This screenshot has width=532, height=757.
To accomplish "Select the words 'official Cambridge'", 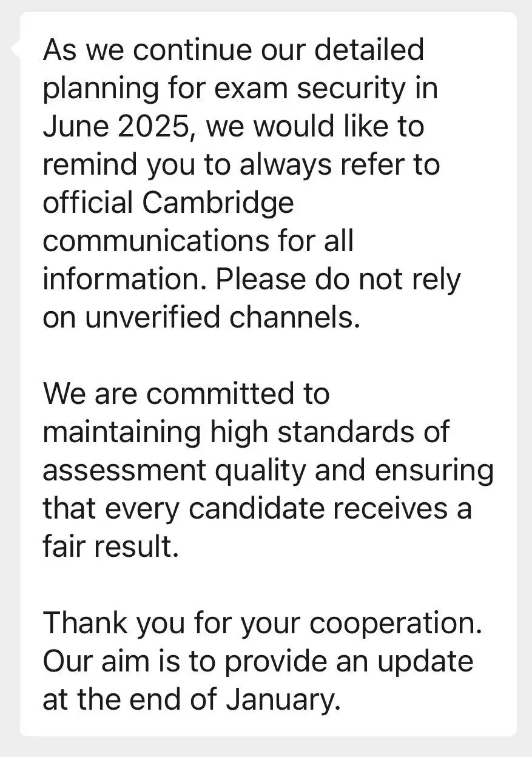I will coord(167,204).
